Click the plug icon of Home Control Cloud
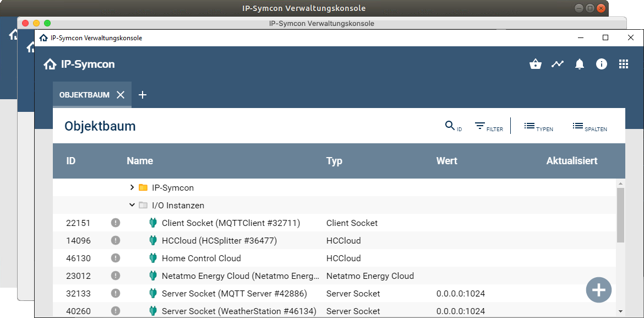 153,258
